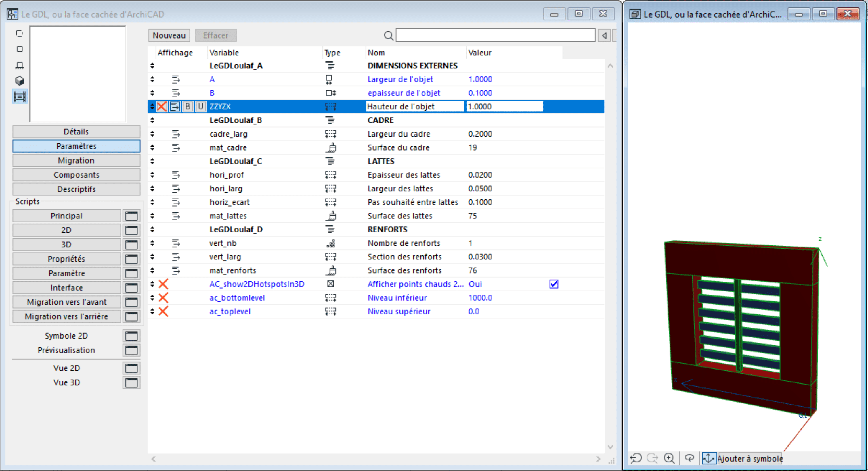Click the Effacer button
Viewport: 868px width, 471px height.
point(216,35)
